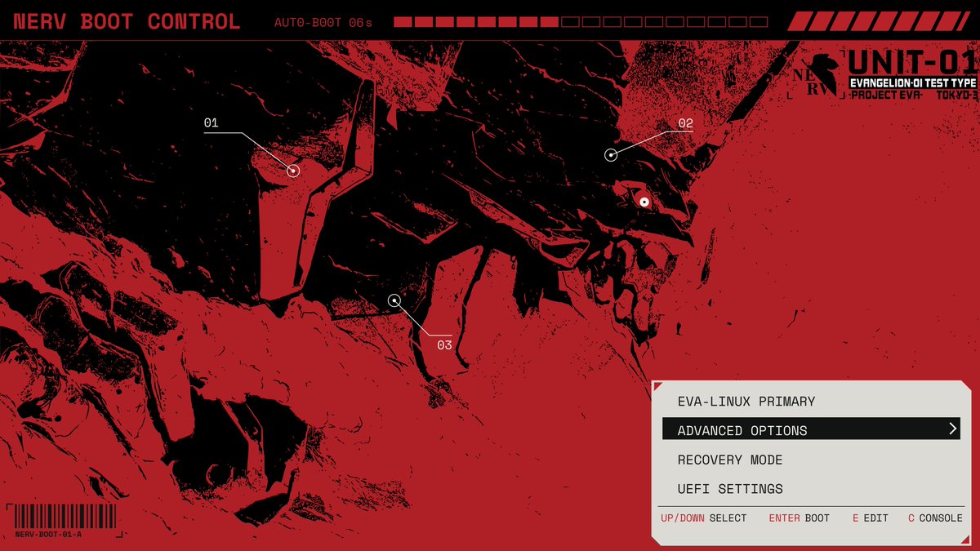Click the UNIT-01 heading

pos(912,62)
